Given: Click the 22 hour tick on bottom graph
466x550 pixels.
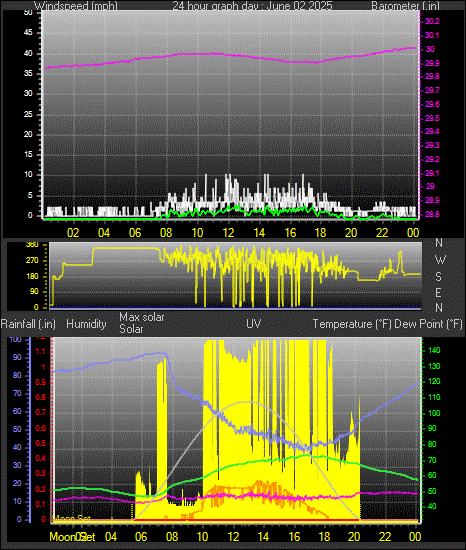Looking at the screenshot, I should click(x=385, y=537).
